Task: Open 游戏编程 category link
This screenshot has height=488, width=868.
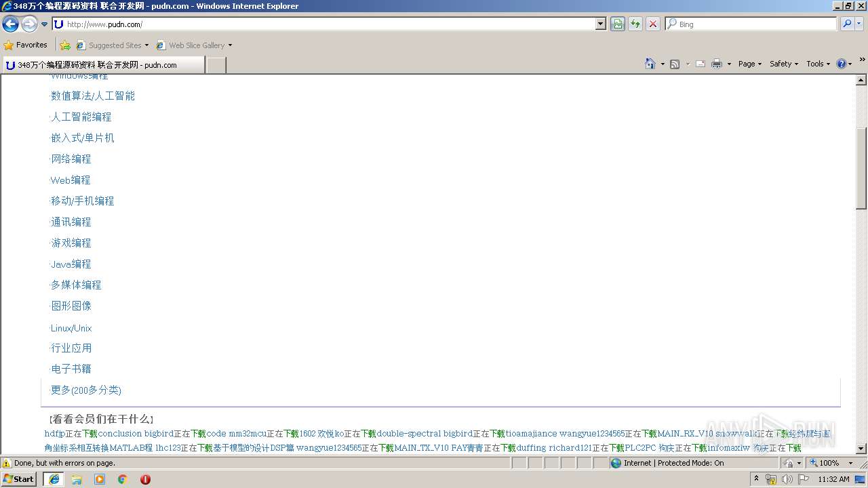Action: (x=71, y=243)
